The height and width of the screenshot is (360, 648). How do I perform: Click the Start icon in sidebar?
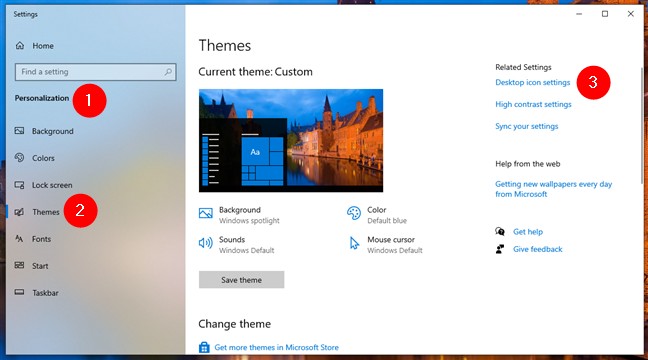pos(19,265)
